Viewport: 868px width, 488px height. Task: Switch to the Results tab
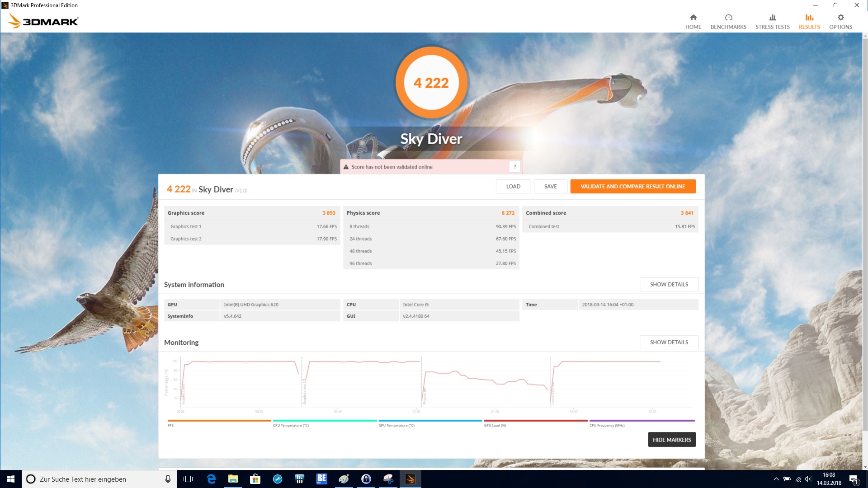(809, 22)
